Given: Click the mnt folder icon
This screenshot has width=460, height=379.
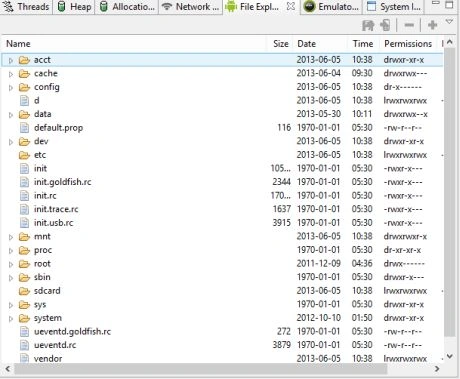Looking at the screenshot, I should [24, 237].
